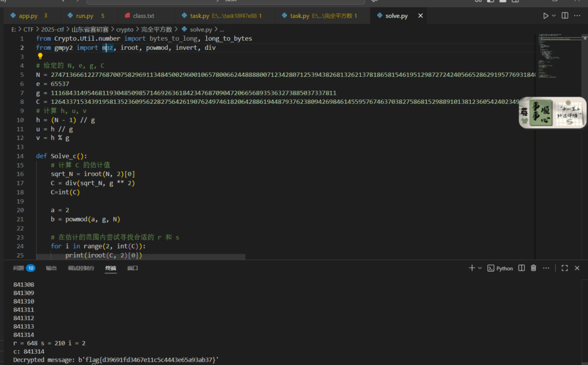Click the crypto breadcrumb link

pyautogui.click(x=125, y=29)
